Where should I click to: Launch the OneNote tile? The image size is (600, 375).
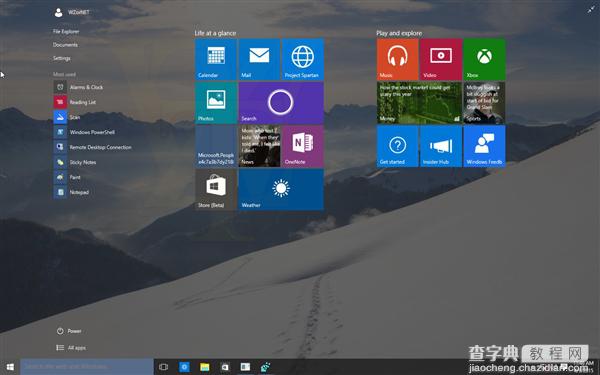click(303, 146)
